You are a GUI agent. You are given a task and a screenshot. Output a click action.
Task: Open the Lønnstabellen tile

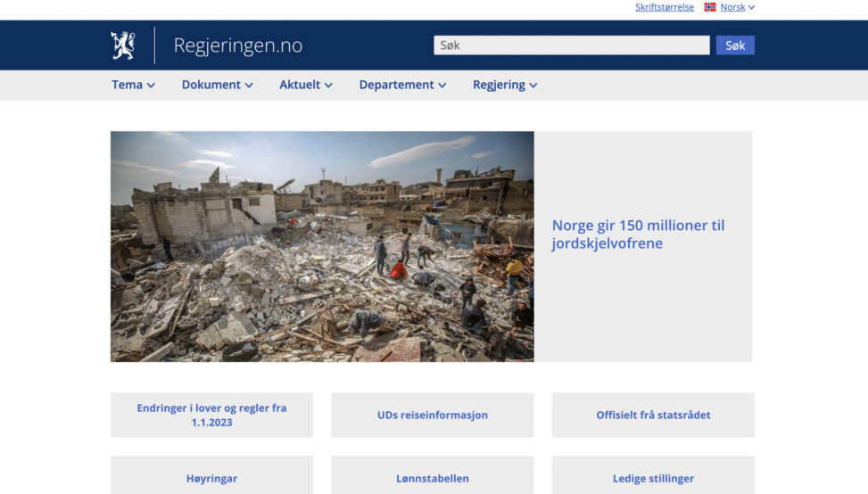[433, 476]
